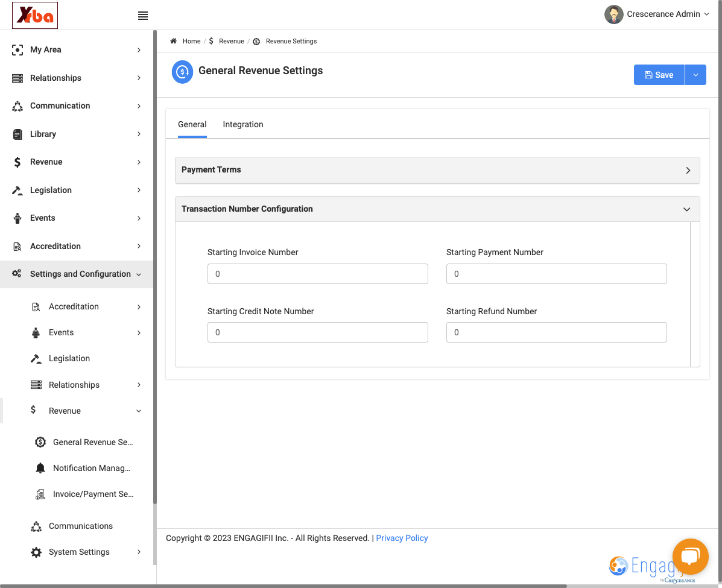
Task: Open Communications under Settings and Configuration
Action: click(x=81, y=526)
